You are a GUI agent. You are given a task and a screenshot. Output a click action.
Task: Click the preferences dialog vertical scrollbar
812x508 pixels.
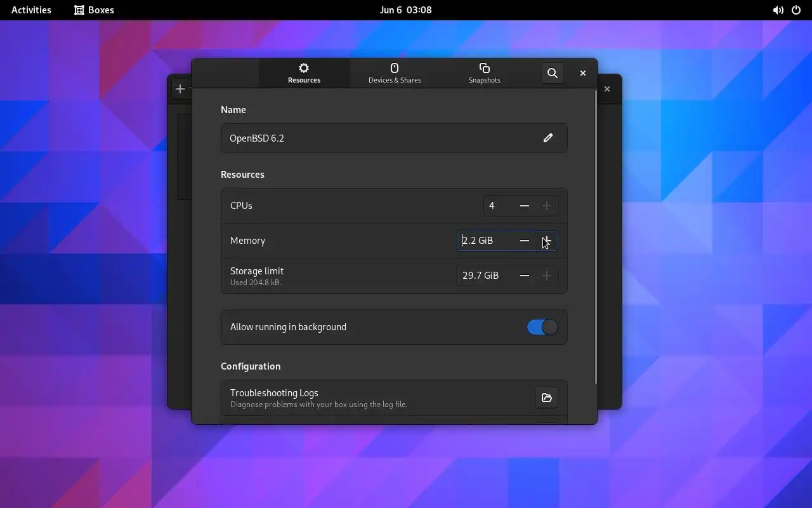click(x=595, y=237)
